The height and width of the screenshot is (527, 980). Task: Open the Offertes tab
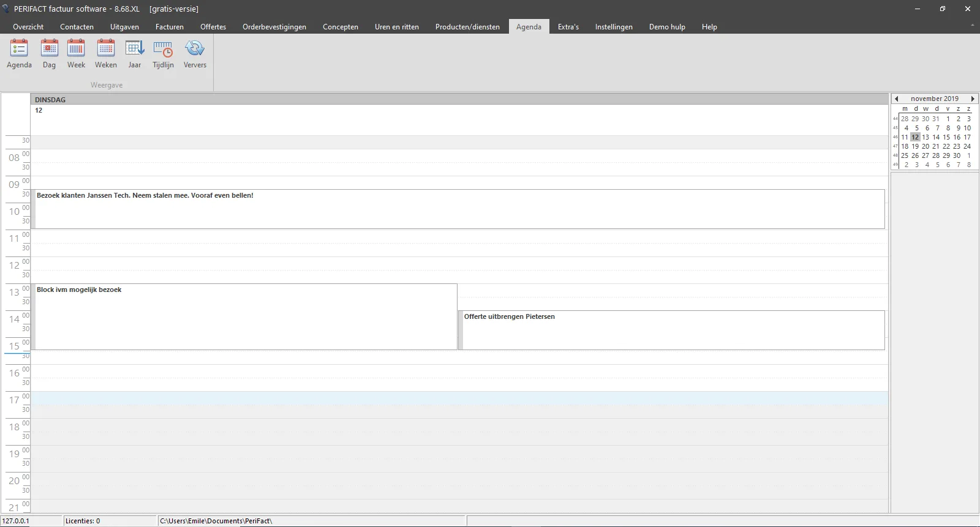[x=213, y=27]
